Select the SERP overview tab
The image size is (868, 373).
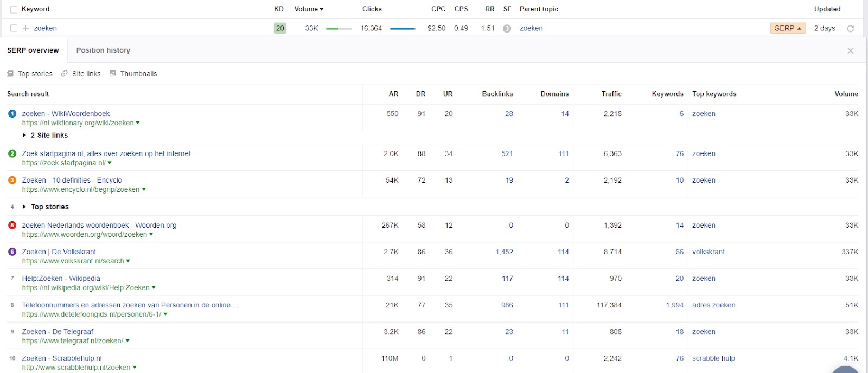(33, 50)
